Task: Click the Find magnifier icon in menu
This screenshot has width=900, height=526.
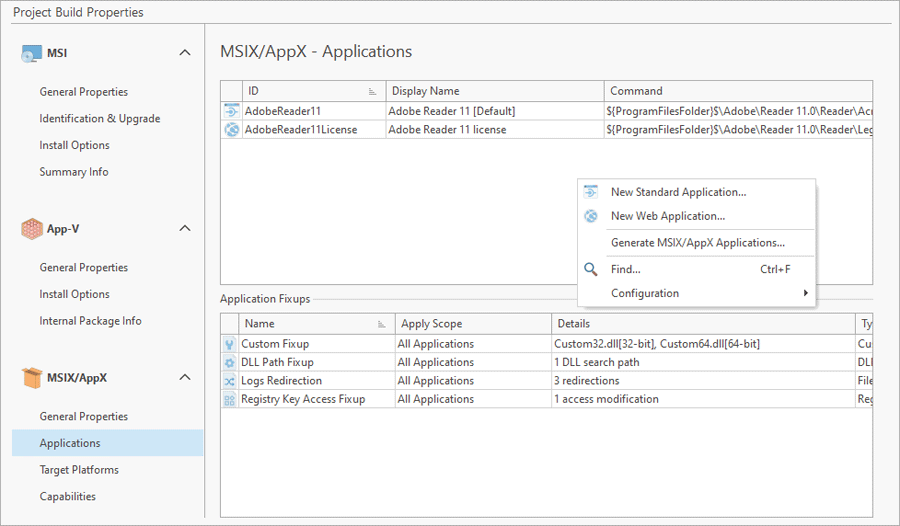Action: pyautogui.click(x=591, y=269)
